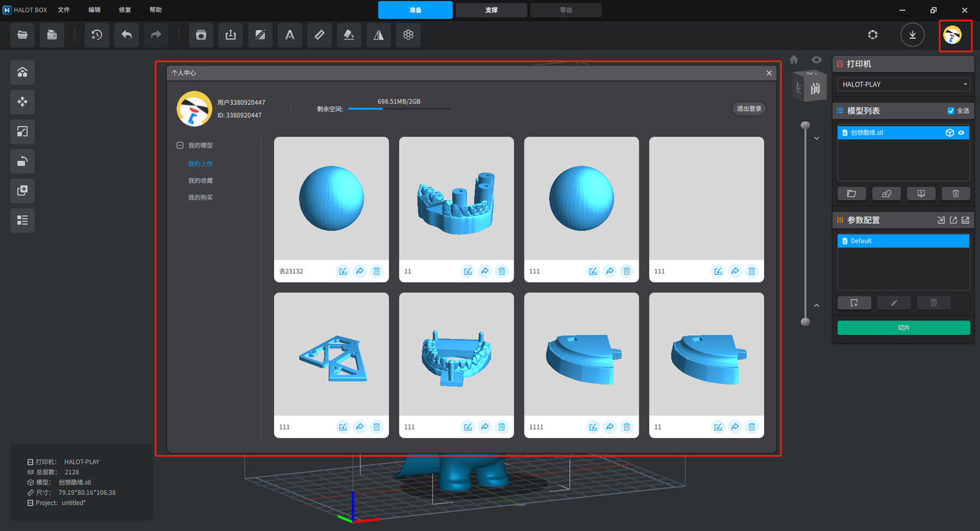Switch to the 支撑 tab
Viewport: 980px width, 531px height.
491,10
